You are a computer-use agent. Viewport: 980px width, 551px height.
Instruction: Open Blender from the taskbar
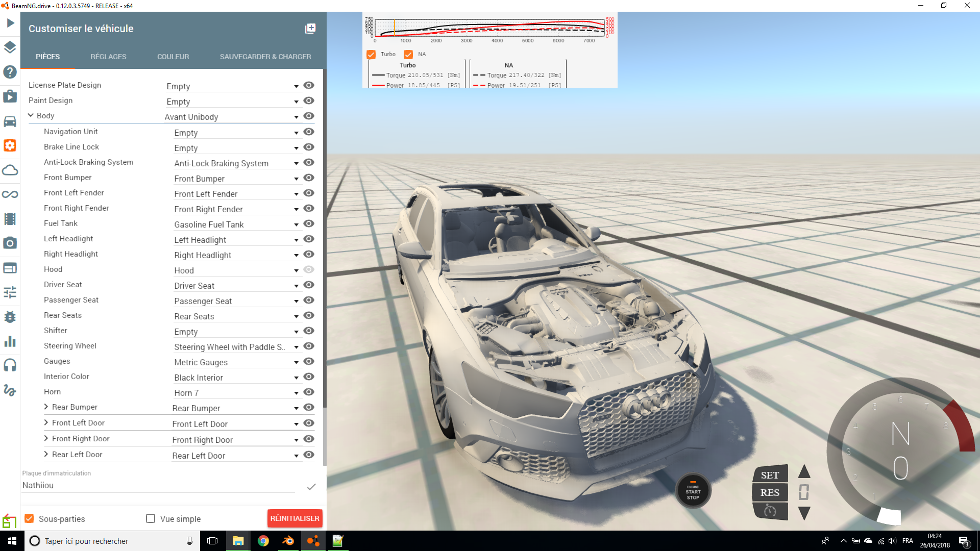click(288, 541)
